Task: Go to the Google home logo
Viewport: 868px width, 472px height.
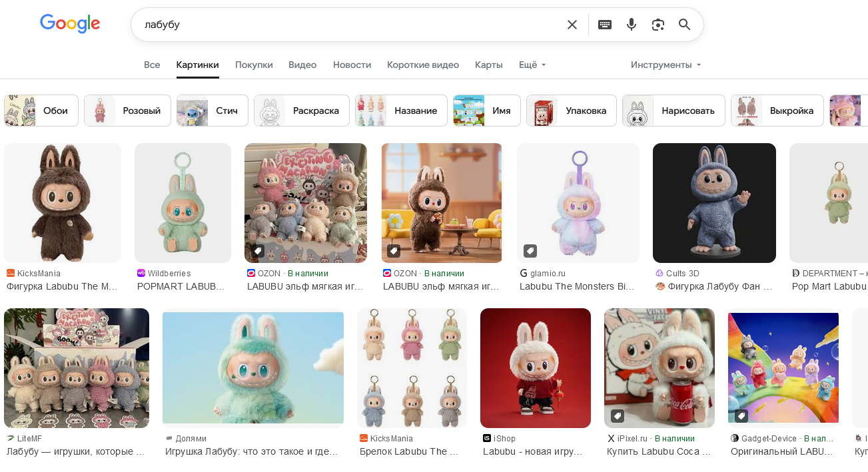Action: coord(70,24)
